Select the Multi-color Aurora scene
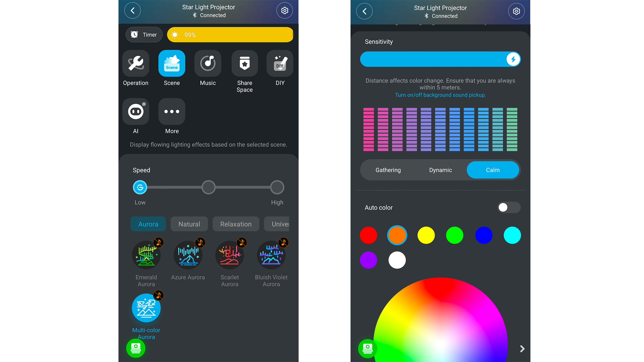The image size is (644, 362). click(146, 308)
